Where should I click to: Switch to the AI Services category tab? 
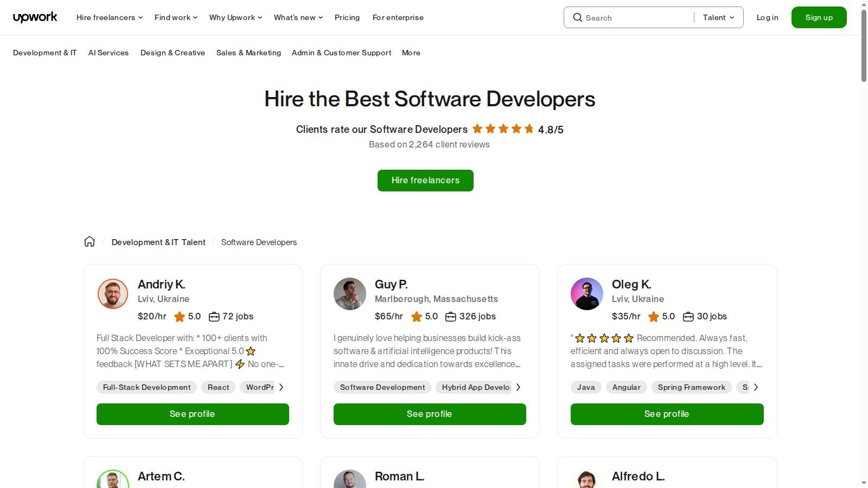point(108,53)
